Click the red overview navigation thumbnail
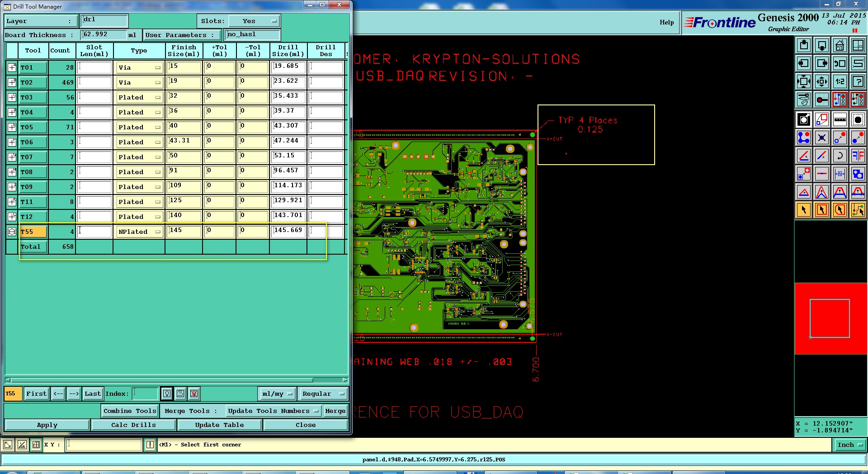The width and height of the screenshot is (868, 474). pyautogui.click(x=831, y=318)
